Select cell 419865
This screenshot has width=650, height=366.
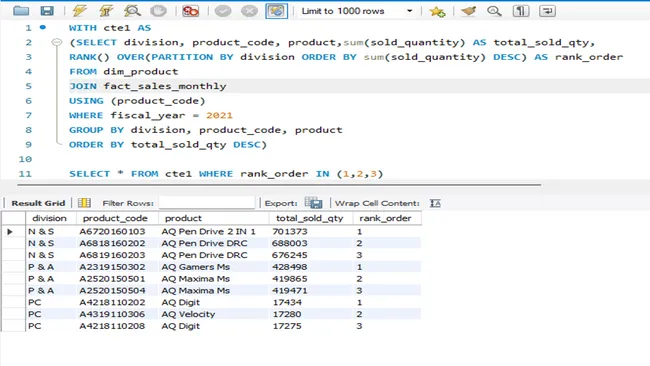[x=290, y=279]
